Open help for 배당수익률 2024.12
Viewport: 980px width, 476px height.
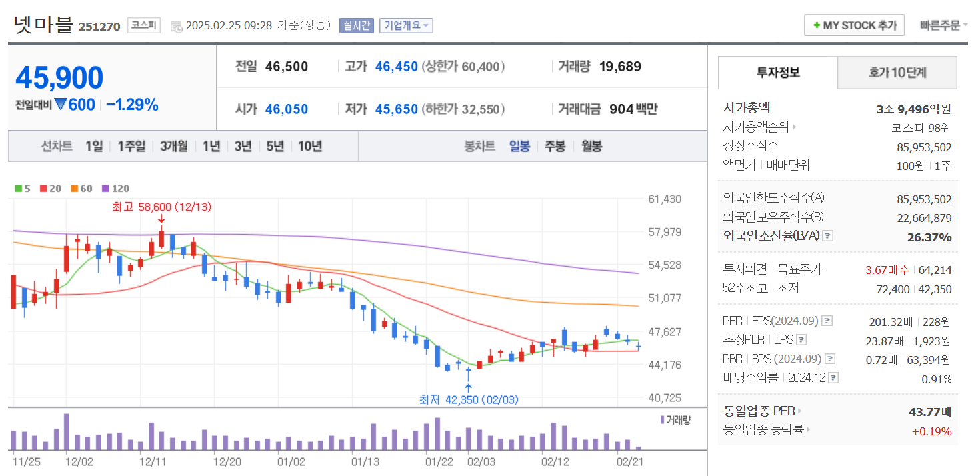(832, 377)
